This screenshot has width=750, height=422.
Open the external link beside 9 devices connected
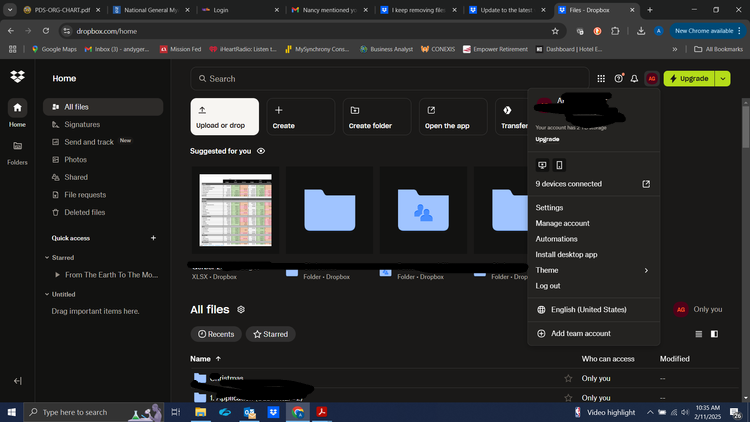point(646,184)
